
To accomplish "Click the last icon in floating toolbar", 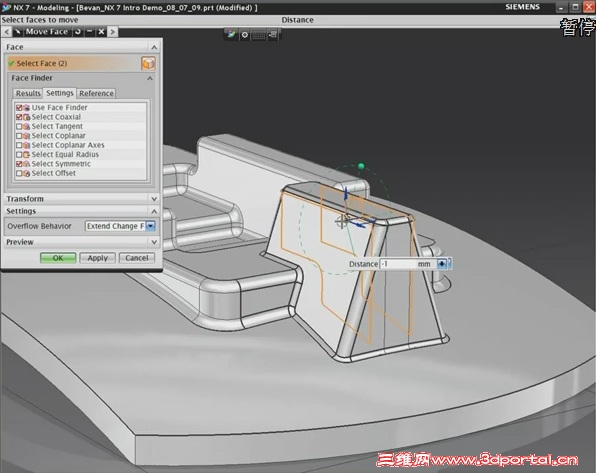I will 273,35.
